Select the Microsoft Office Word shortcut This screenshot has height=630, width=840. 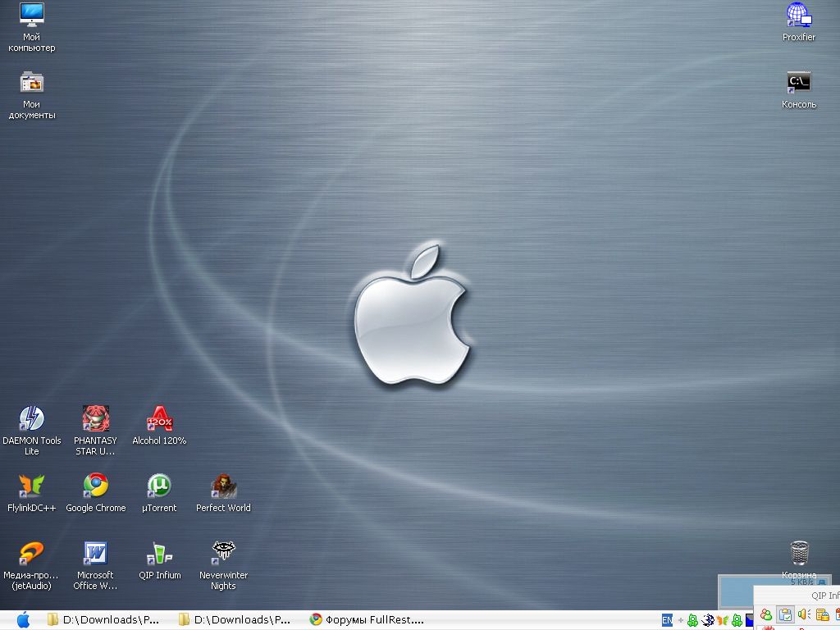coord(95,566)
